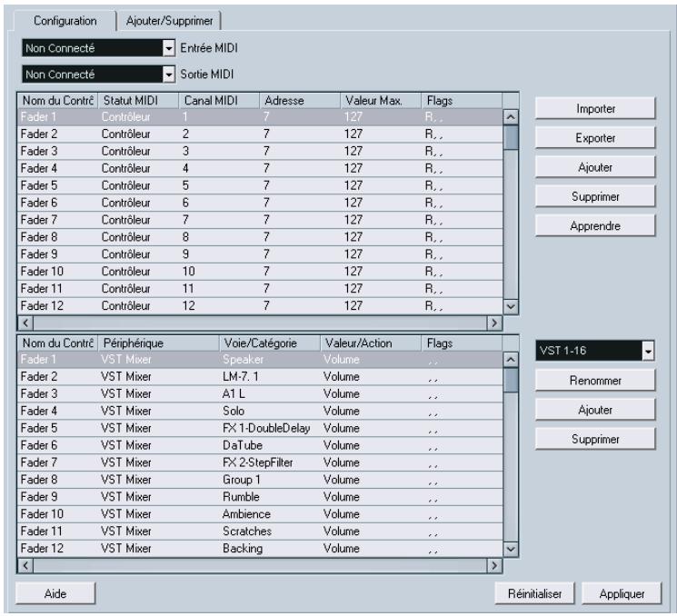Switch to the Ajouter/Supprimer tab

coord(169,21)
